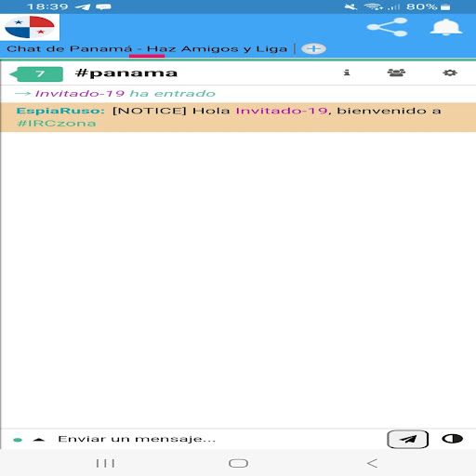Tap the Android recent apps button
476x476 pixels.
[105, 463]
